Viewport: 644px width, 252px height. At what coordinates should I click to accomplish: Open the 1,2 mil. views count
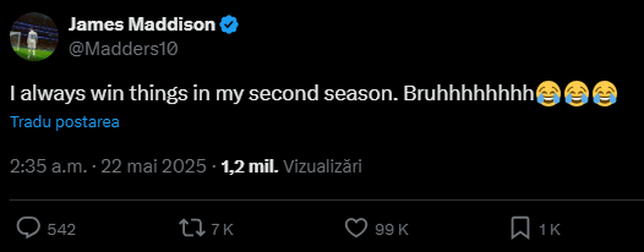[x=250, y=166]
